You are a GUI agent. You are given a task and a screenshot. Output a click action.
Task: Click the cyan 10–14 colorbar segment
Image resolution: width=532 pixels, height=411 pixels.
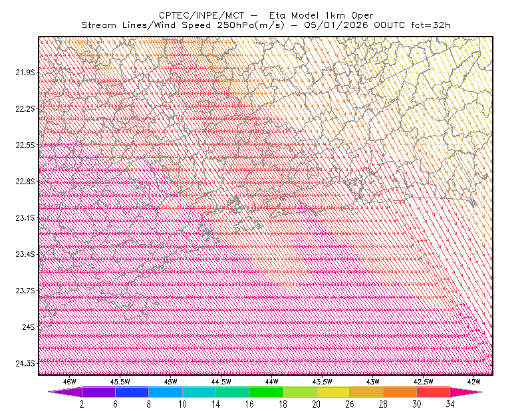[199, 392]
